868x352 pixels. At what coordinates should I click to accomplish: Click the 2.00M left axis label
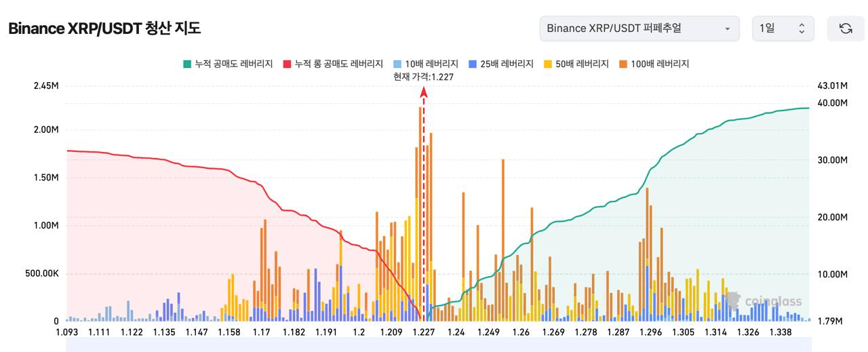[45, 130]
